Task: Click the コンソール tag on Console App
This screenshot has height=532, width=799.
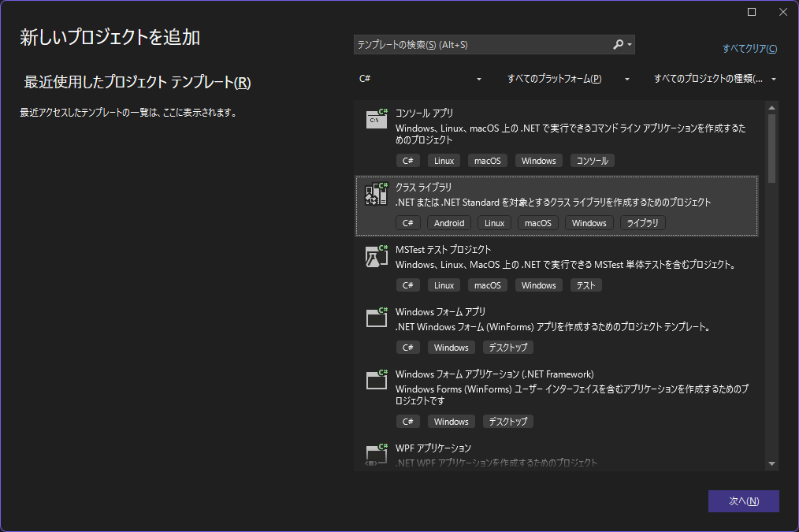Action: [592, 161]
